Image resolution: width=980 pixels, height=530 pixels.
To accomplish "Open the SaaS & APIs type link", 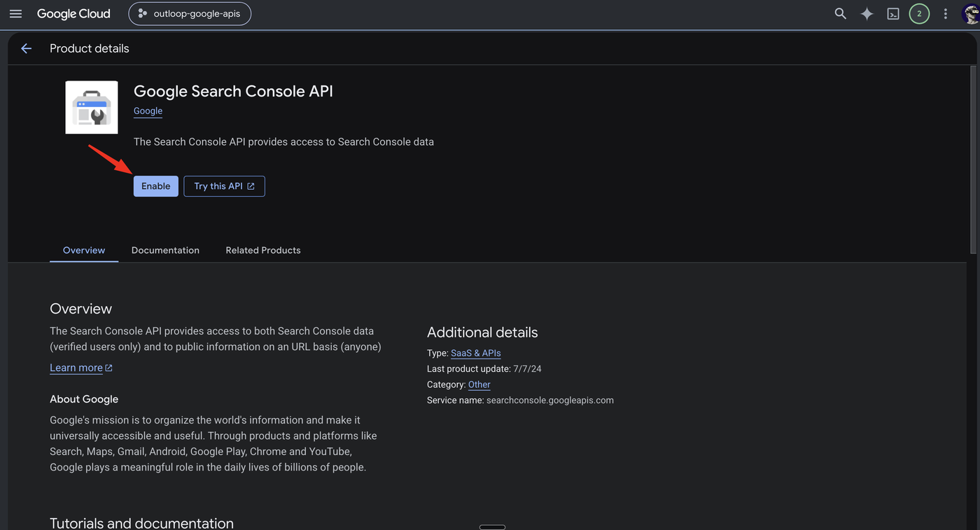I will tap(476, 353).
